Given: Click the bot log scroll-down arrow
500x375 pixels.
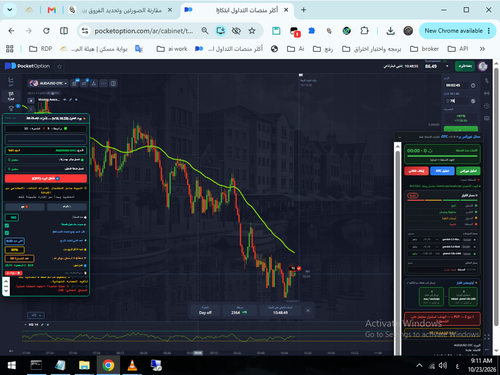Looking at the screenshot, I should click(x=6, y=291).
